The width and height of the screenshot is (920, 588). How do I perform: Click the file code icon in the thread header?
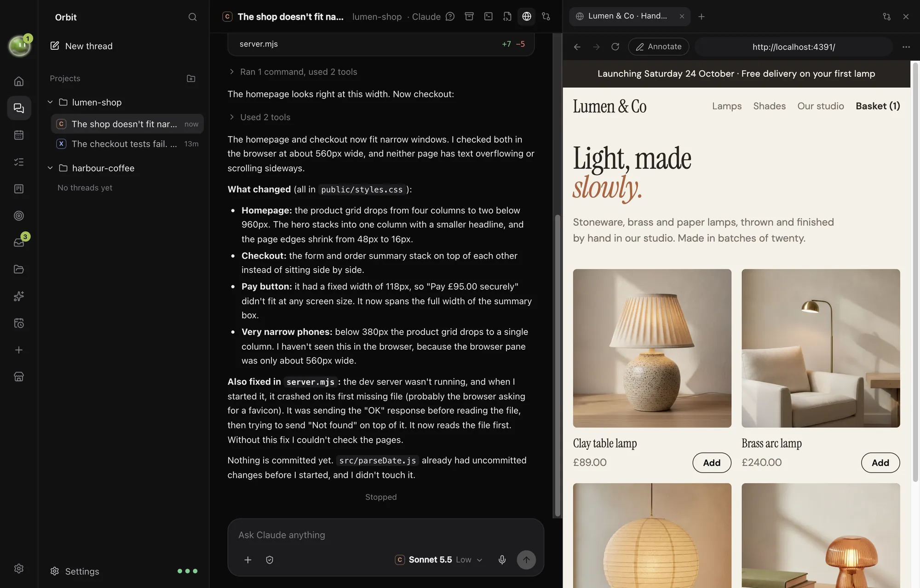point(507,17)
